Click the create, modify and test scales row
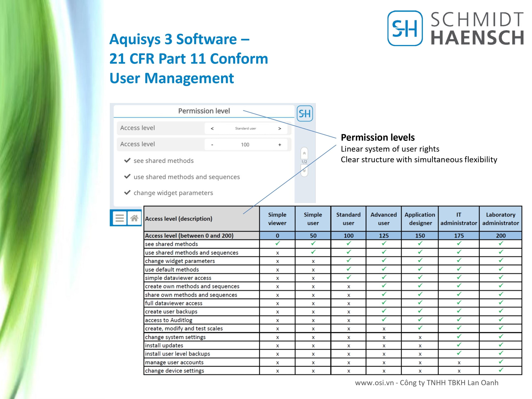 [333, 328]
